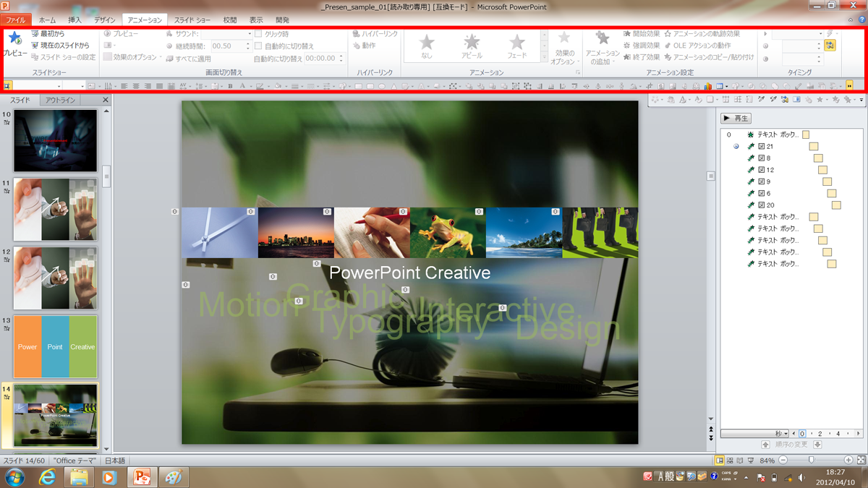Viewport: 868px width, 488px height.
Task: Switch to Reading view in status bar
Action: pos(741,461)
